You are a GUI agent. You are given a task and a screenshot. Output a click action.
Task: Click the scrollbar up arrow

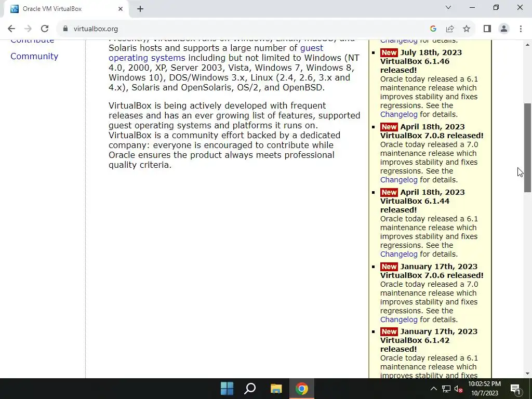coord(528,45)
